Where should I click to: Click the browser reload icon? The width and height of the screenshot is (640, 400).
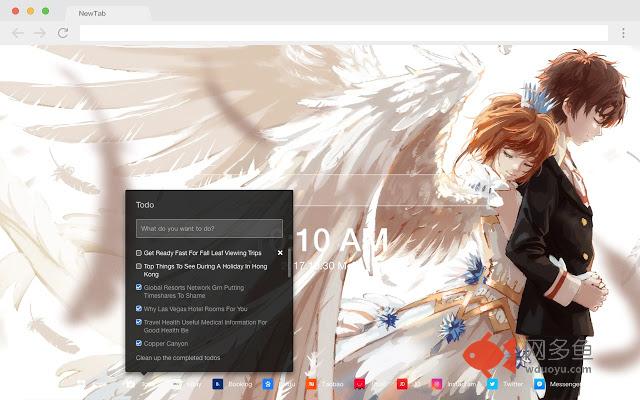(63, 33)
